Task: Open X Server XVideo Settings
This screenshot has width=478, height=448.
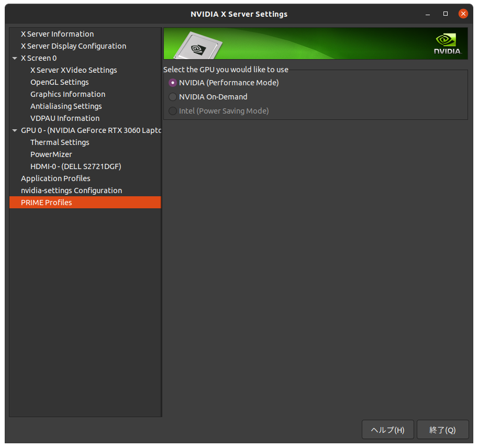Action: pyautogui.click(x=73, y=70)
